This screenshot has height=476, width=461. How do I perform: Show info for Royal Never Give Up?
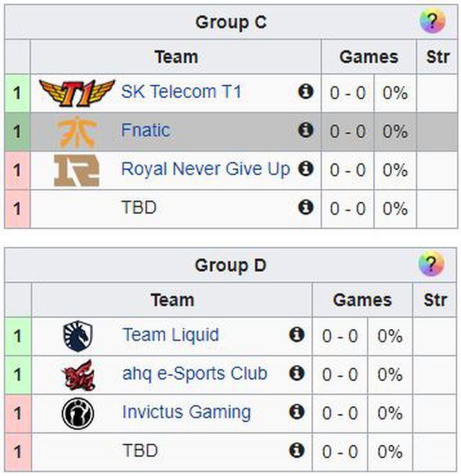(x=306, y=169)
